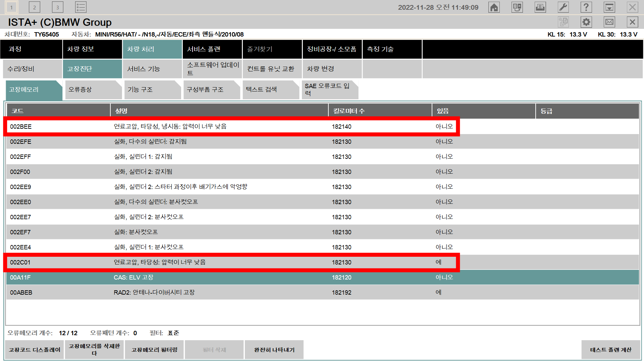Viewport: 644px width, 362px height.
Task: Click the envelope feedback icon
Action: pyautogui.click(x=609, y=22)
